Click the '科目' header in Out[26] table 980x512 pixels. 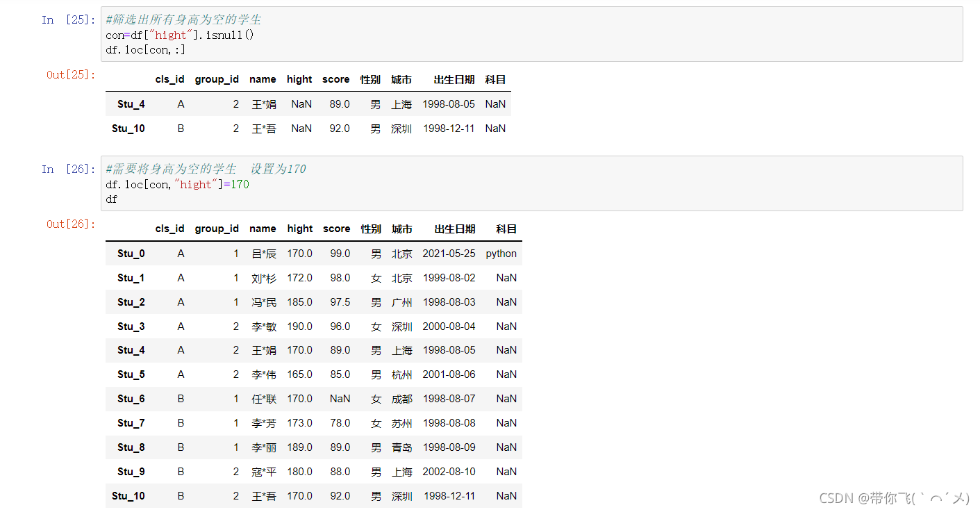coord(506,229)
